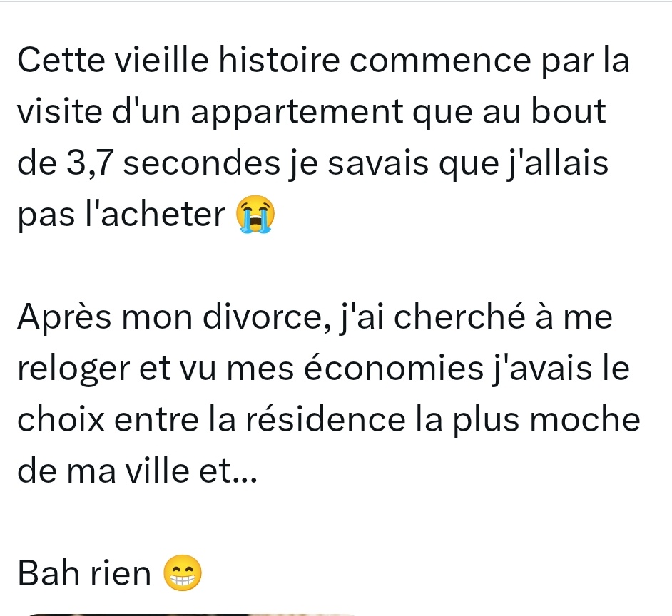672x616 pixels.
Task: Click the grinning beaming face emoji
Action: (183, 573)
